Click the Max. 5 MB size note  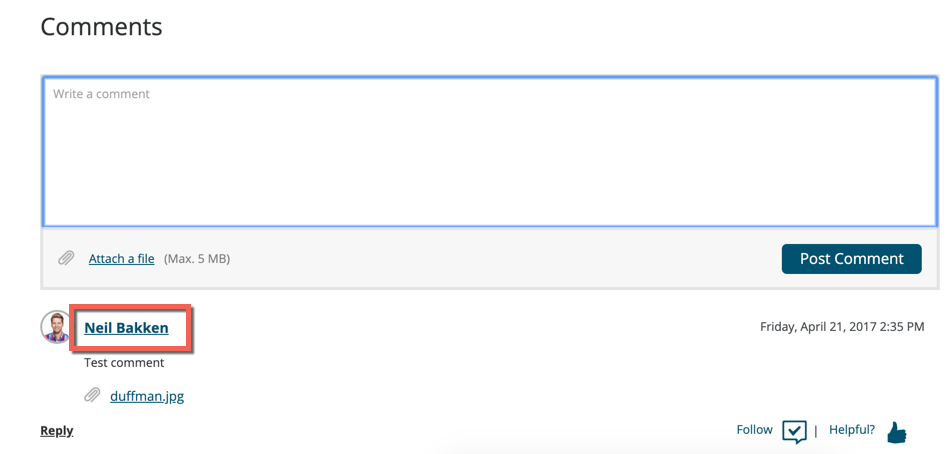pos(197,259)
